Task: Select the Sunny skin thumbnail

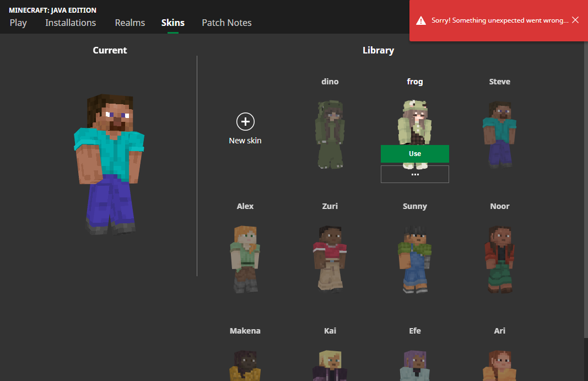Action: tap(415, 259)
